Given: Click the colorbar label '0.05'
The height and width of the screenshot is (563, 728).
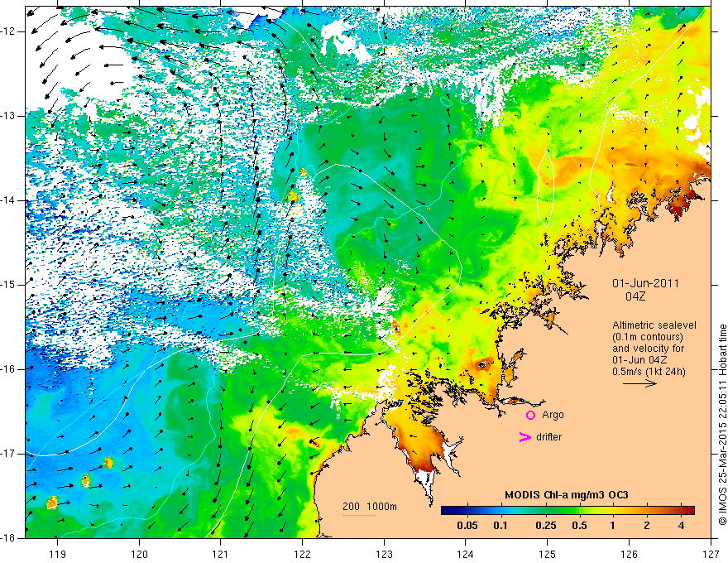Looking at the screenshot, I should click(467, 526).
